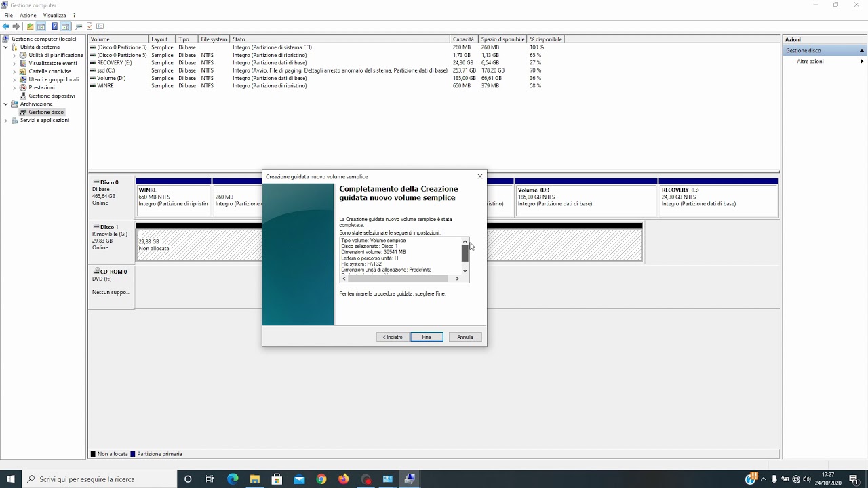This screenshot has width=868, height=488.
Task: Sort by the File system column header
Action: tap(214, 39)
